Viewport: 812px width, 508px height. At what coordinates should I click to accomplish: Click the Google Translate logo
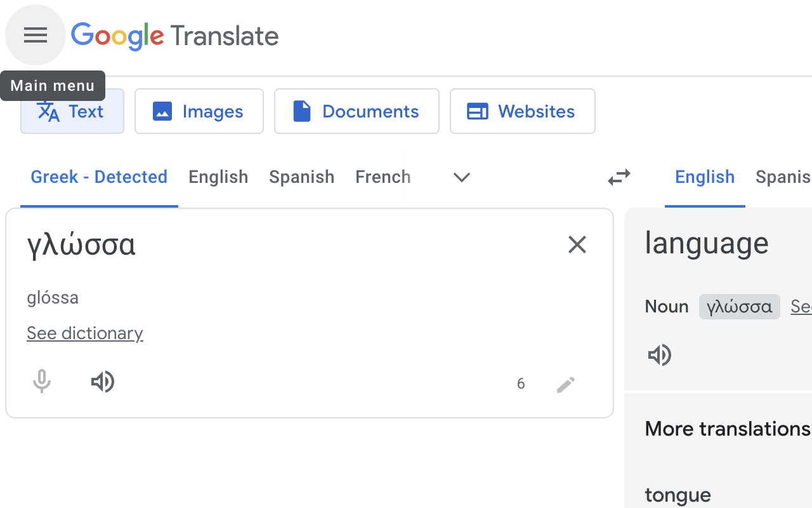[x=175, y=36]
